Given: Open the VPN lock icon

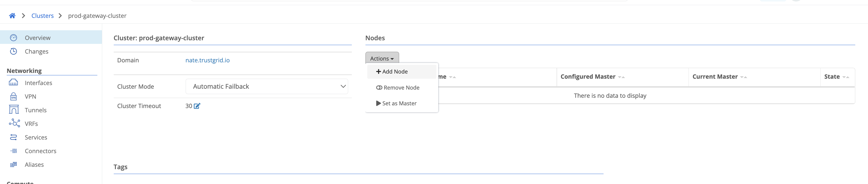Looking at the screenshot, I should pos(13,97).
